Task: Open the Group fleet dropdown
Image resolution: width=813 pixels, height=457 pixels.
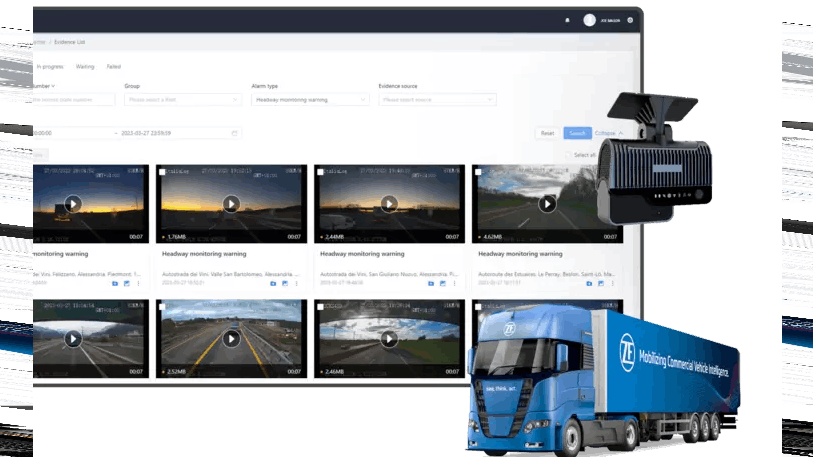Action: click(x=183, y=100)
